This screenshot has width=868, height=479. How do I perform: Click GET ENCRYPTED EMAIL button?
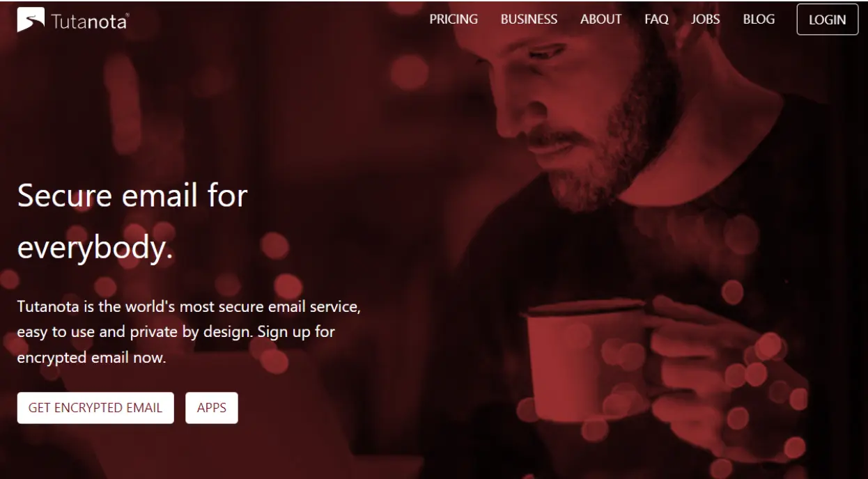click(x=95, y=408)
